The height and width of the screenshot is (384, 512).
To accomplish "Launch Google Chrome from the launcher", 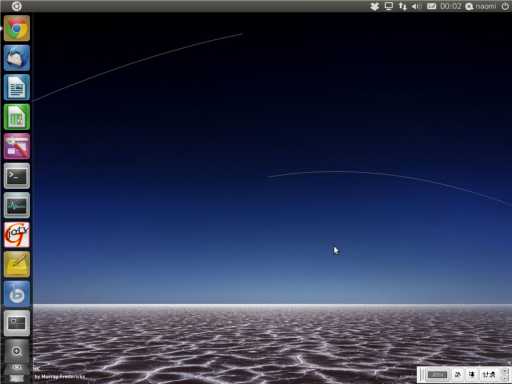I will [x=17, y=28].
